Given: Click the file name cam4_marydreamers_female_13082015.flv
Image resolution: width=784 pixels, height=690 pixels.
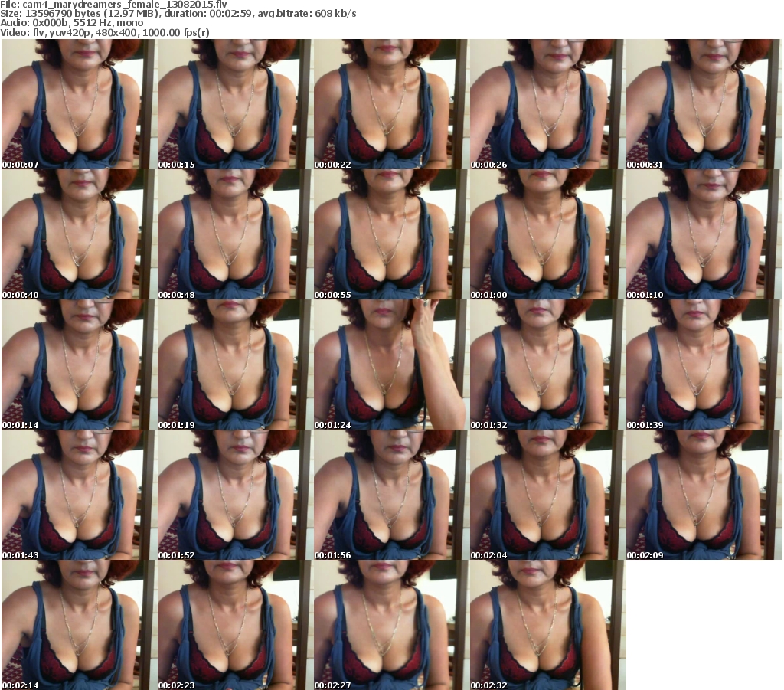Looking at the screenshot, I should click(125, 5).
